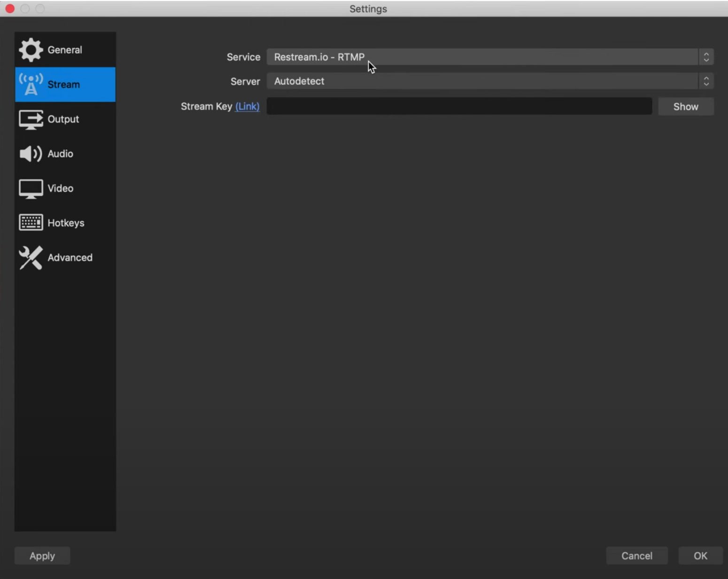Viewport: 728px width, 579px height.
Task: Click the Service field's up-down arrows
Action: pos(706,57)
